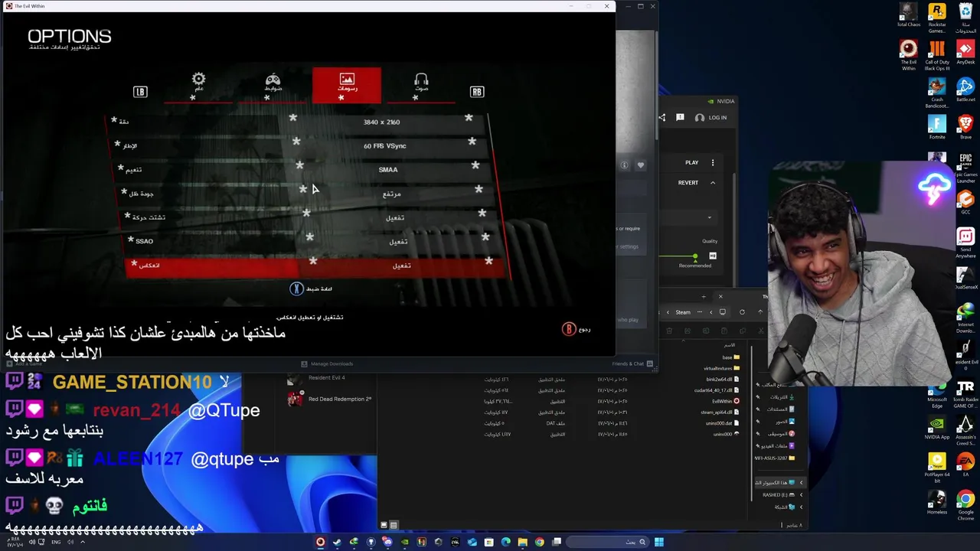Open Google Chrome from taskbar
980x551 pixels.
539,543
